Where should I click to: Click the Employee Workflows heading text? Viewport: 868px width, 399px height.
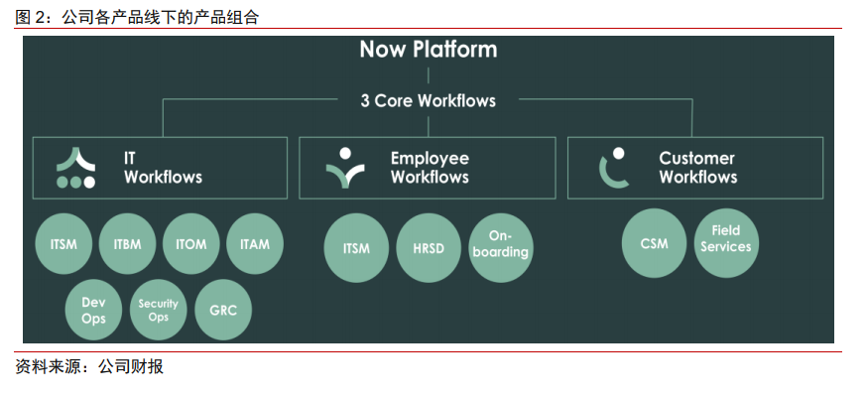click(431, 168)
